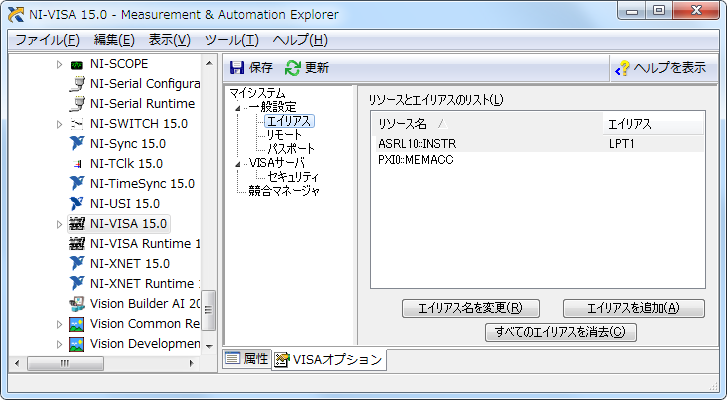727x400 pixels.
Task: Click the LPT1 alias cell
Action: coord(621,144)
